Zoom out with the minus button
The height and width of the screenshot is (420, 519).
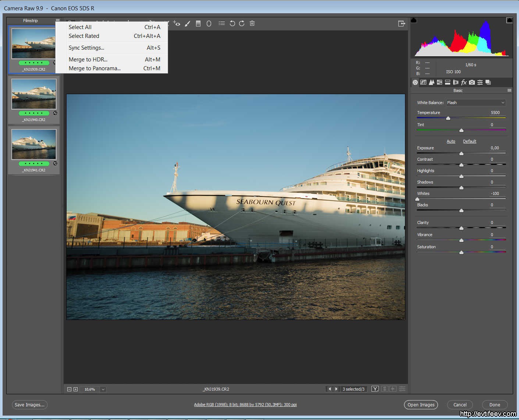[x=69, y=389]
